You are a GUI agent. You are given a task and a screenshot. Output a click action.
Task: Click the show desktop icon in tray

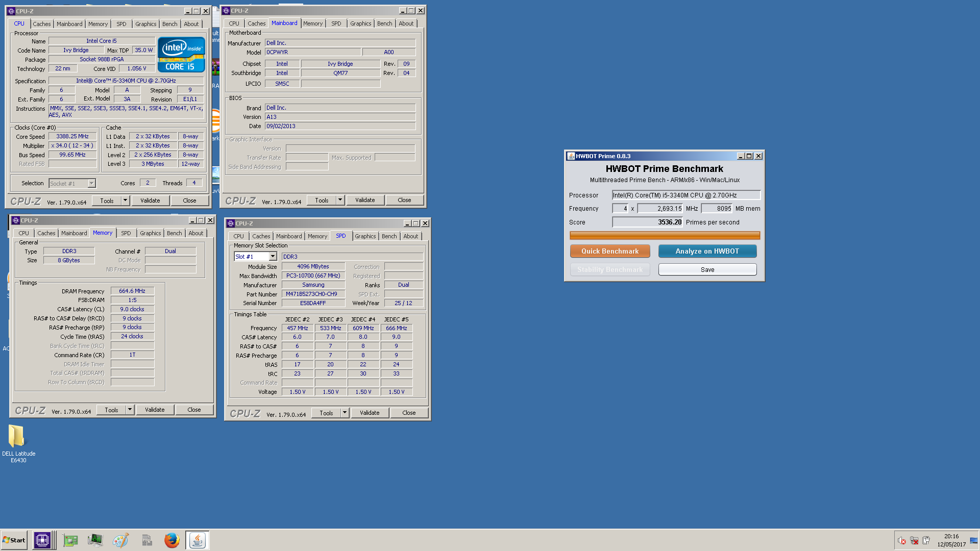pos(973,541)
